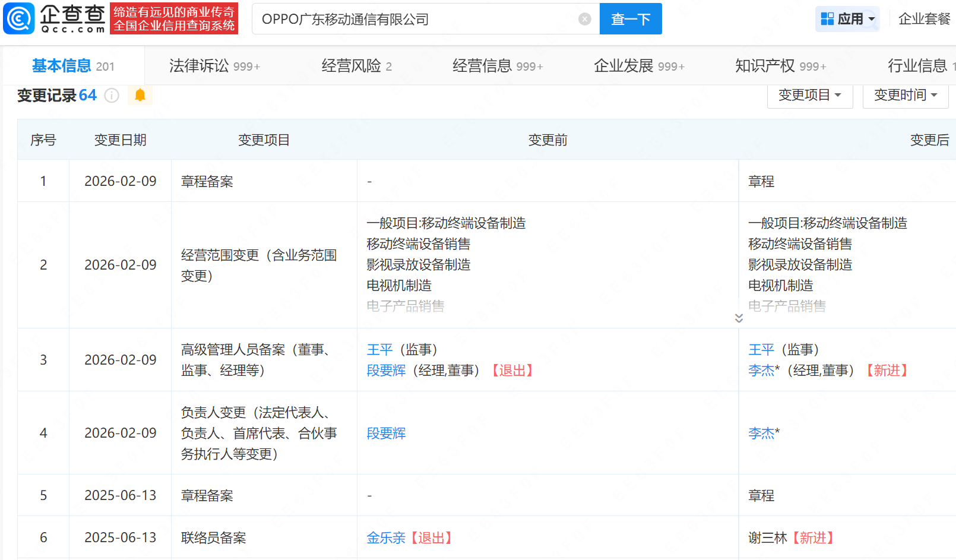Screen dimensions: 956x560
Task: Expand the truncated 经营范围 change details
Action: tap(739, 318)
